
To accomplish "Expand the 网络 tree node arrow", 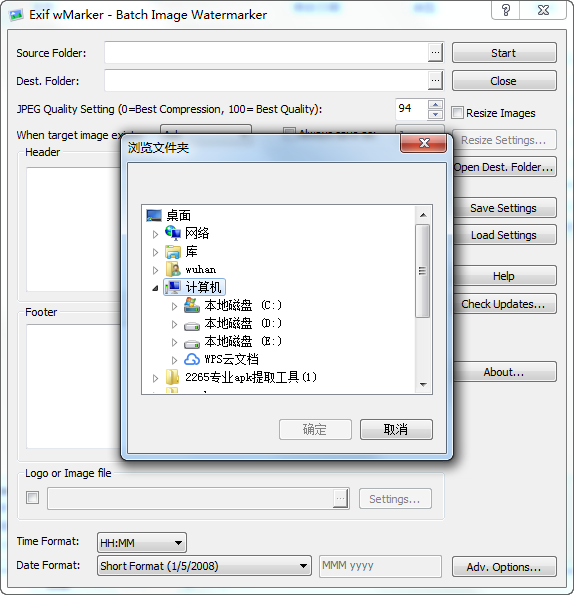I will coord(155,234).
